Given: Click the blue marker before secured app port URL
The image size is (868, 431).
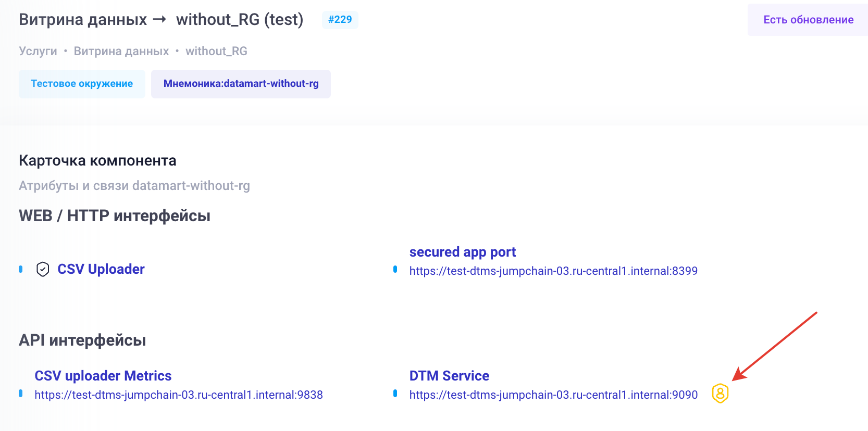Looking at the screenshot, I should click(x=396, y=270).
